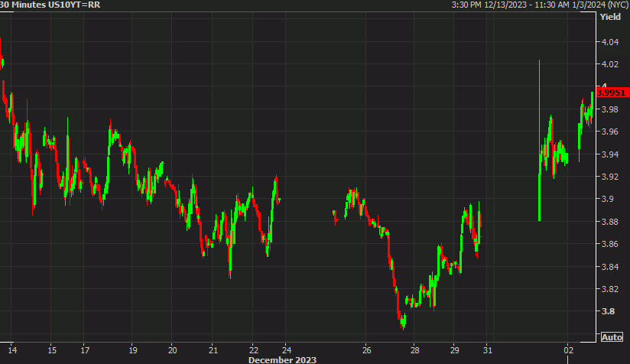Click the 3.94 yield axis value
This screenshot has width=630, height=364.
[610, 154]
